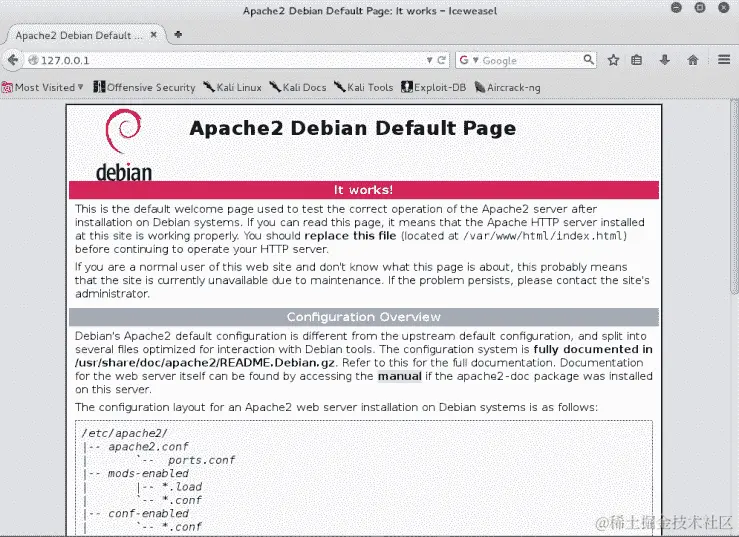Minimize the Iceweasel window
Screen dimensions: 739x537
tap(676, 8)
